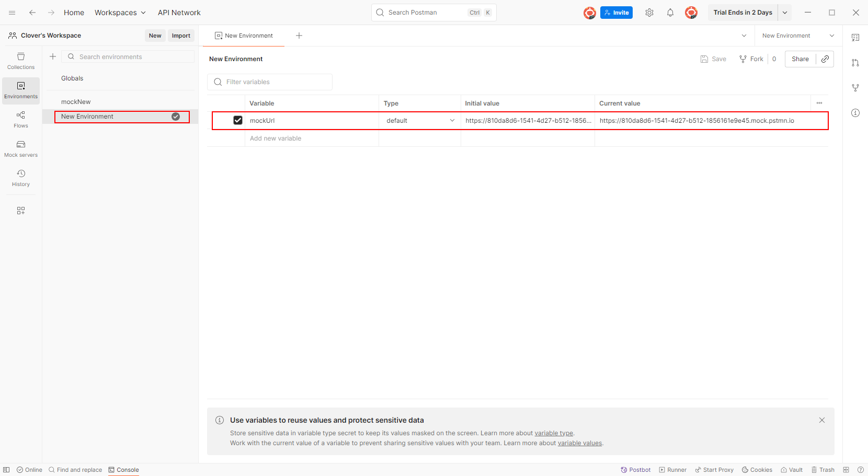Fork the environment
Viewport: 868px width, 476px height.
coord(751,59)
